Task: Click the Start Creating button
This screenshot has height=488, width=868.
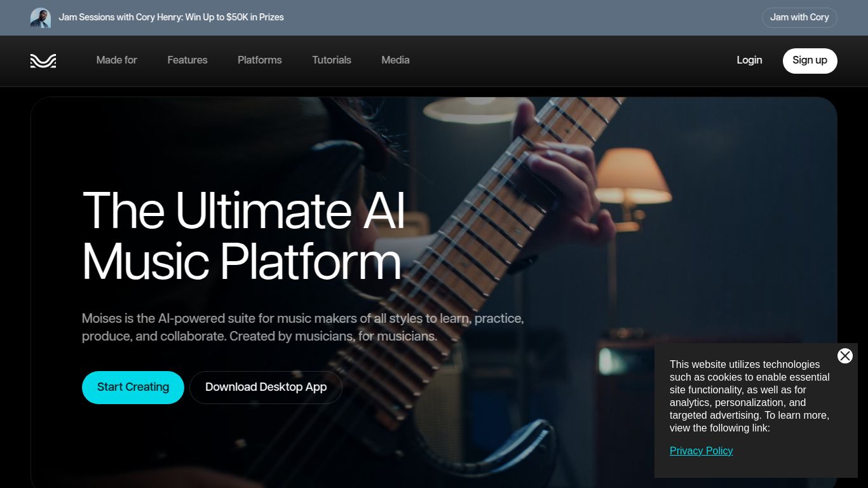Action: (133, 387)
